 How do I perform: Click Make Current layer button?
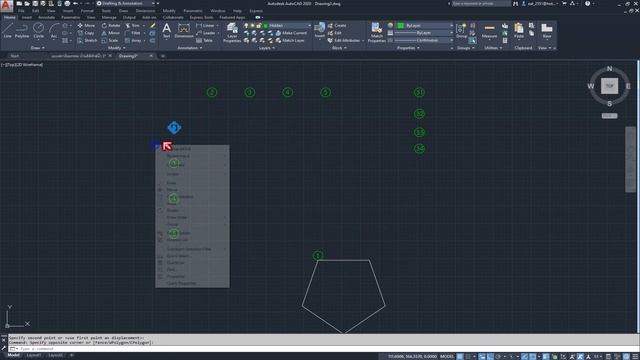[291, 33]
